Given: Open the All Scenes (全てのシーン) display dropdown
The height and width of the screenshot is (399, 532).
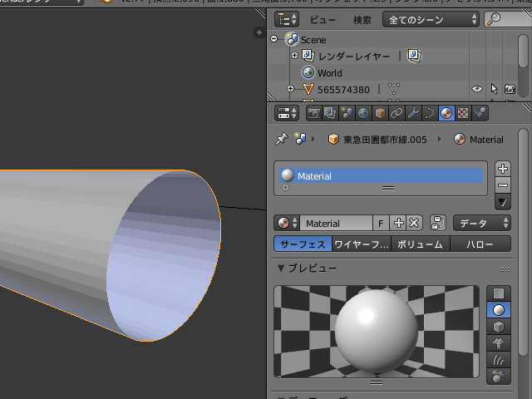Looking at the screenshot, I should (431, 19).
